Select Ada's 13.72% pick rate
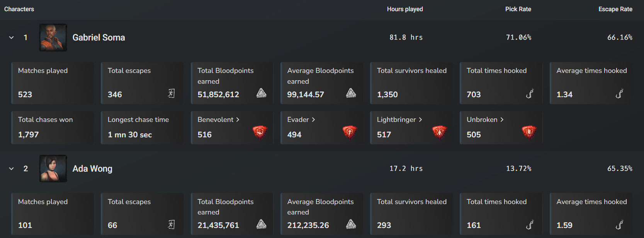This screenshot has width=644, height=238. tap(519, 169)
